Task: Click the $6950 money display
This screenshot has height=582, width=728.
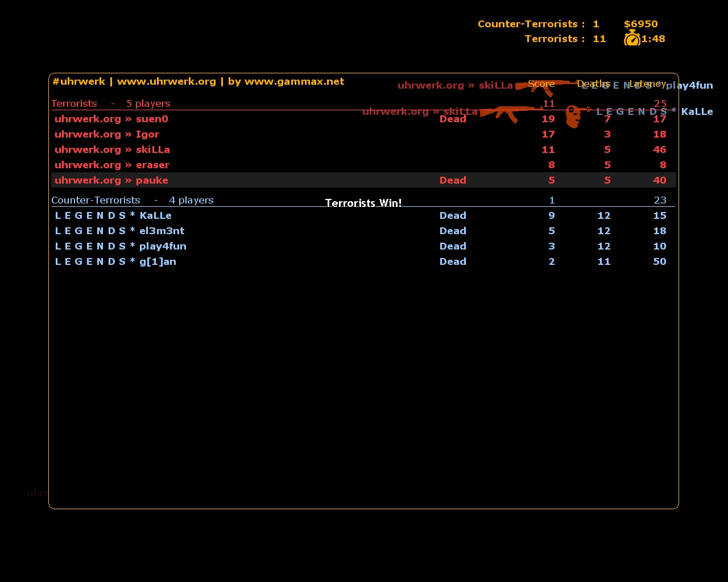Action: (640, 24)
